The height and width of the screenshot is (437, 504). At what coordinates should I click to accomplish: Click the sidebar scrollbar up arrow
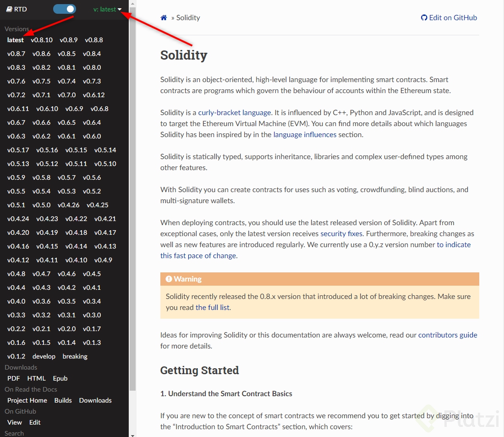[x=132, y=4]
